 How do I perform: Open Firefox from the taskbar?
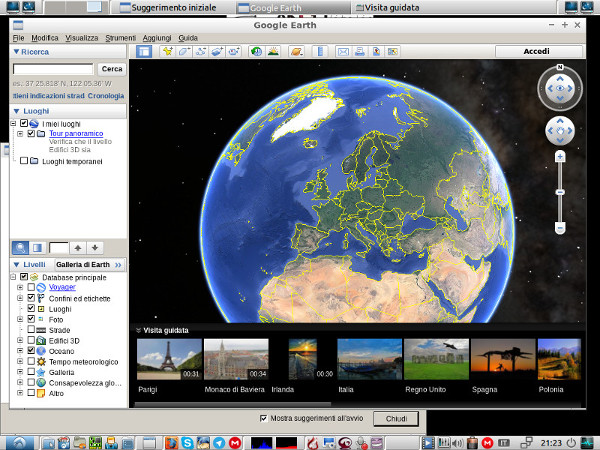171,443
